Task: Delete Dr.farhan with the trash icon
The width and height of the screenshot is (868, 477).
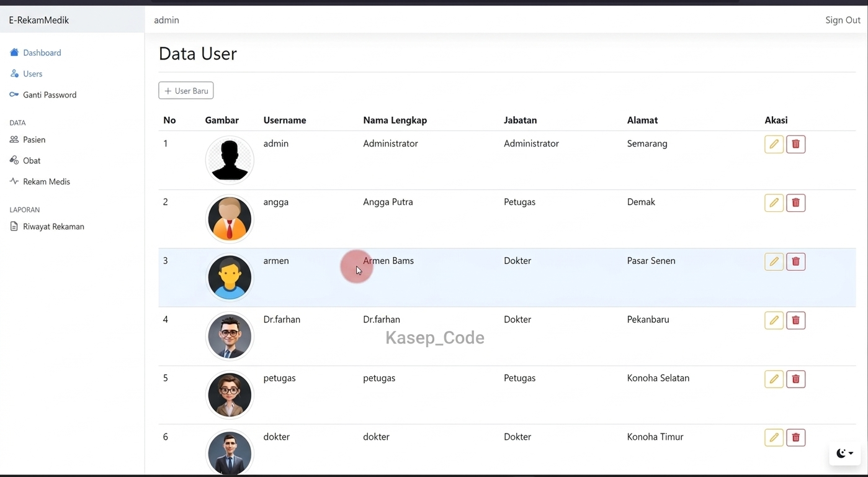Action: [796, 320]
